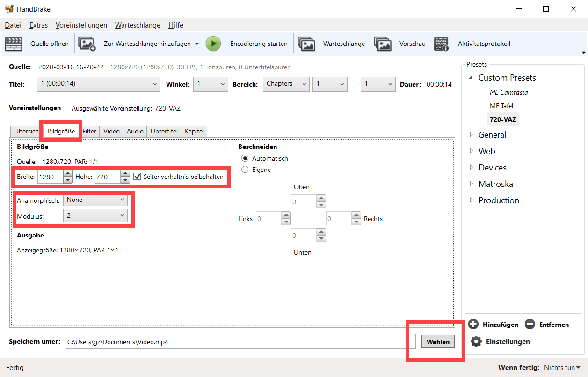
Task: Switch to the Untertitel tab
Action: tap(164, 132)
